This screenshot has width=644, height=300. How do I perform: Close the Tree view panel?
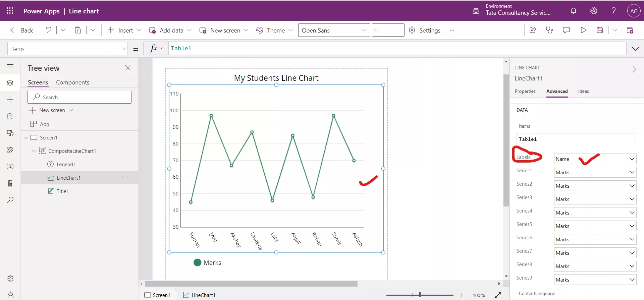pyautogui.click(x=128, y=68)
